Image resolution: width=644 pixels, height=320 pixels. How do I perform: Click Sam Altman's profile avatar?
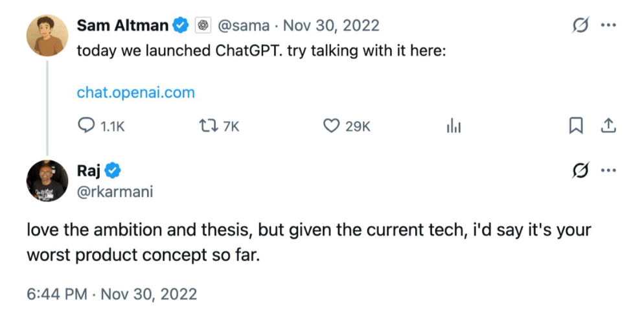pyautogui.click(x=47, y=34)
